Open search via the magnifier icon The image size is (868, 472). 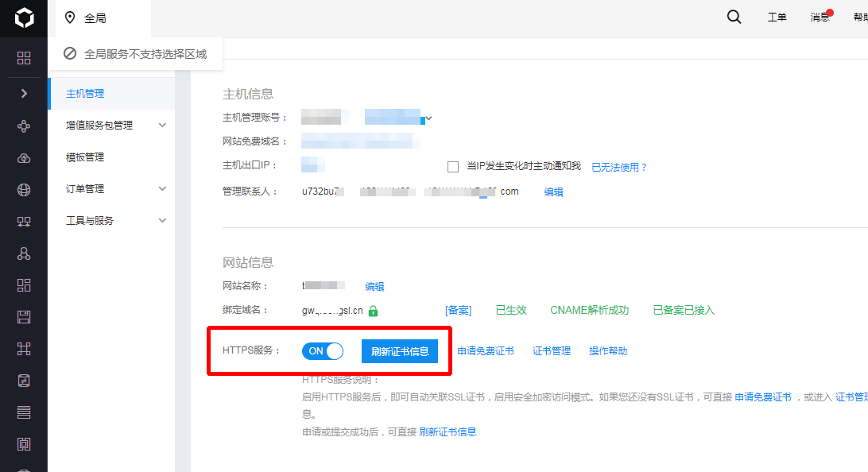[x=734, y=17]
